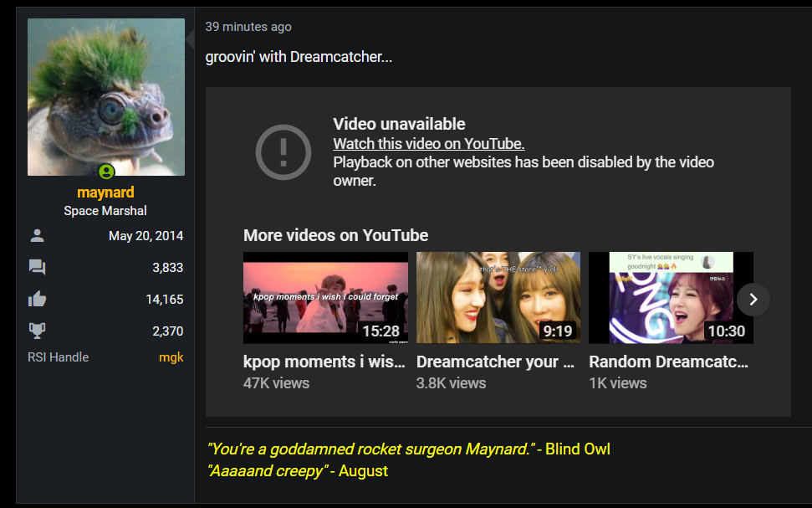Click the thumbs-up reaction score icon
Image resolution: width=812 pixels, height=508 pixels.
pos(37,300)
